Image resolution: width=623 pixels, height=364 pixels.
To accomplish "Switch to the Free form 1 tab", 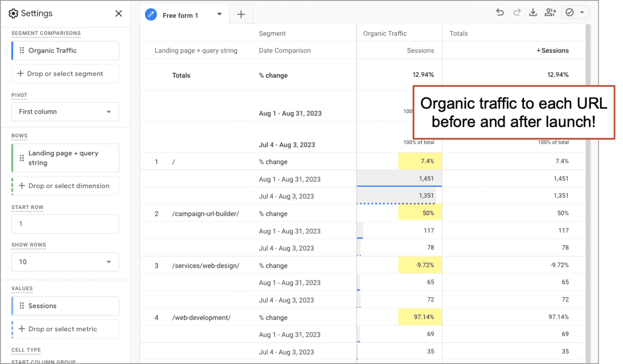I will [x=181, y=14].
